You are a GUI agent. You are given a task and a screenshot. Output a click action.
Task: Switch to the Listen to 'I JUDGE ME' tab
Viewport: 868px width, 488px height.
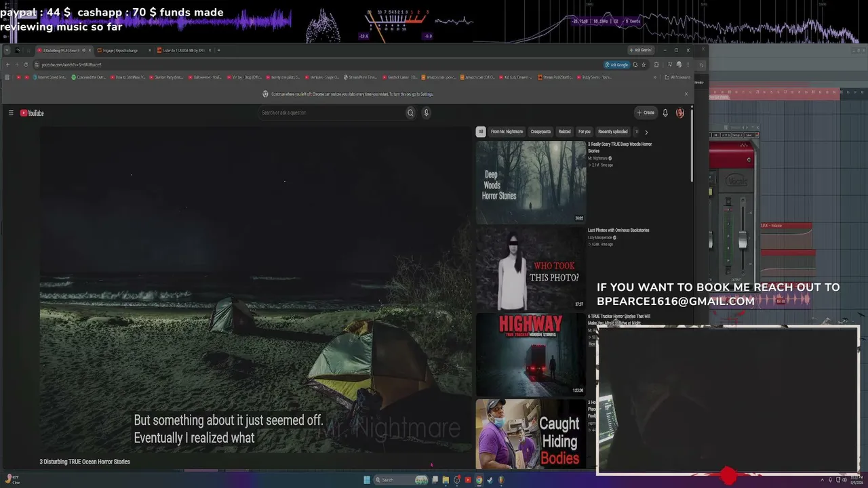click(183, 50)
